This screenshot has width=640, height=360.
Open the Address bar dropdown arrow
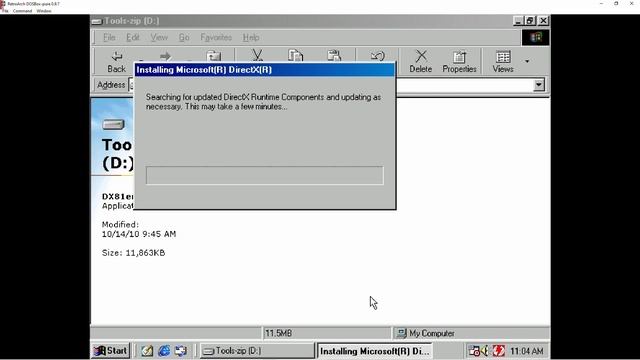point(539,85)
